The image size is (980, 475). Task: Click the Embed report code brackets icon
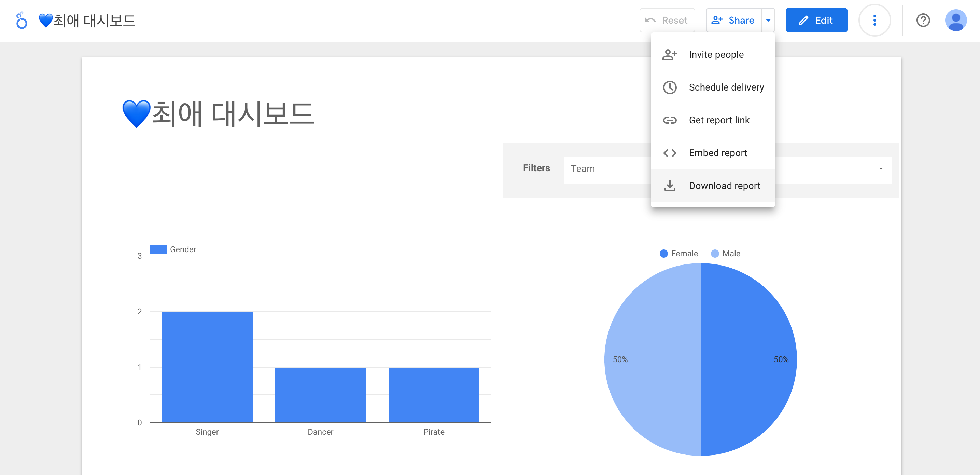pos(669,153)
